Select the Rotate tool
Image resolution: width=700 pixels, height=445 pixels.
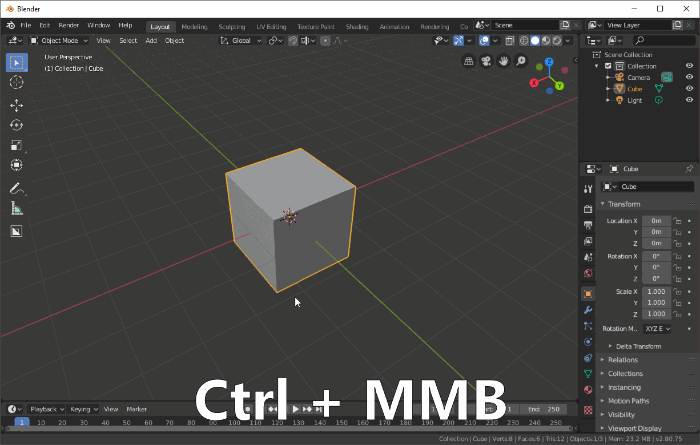click(x=17, y=125)
